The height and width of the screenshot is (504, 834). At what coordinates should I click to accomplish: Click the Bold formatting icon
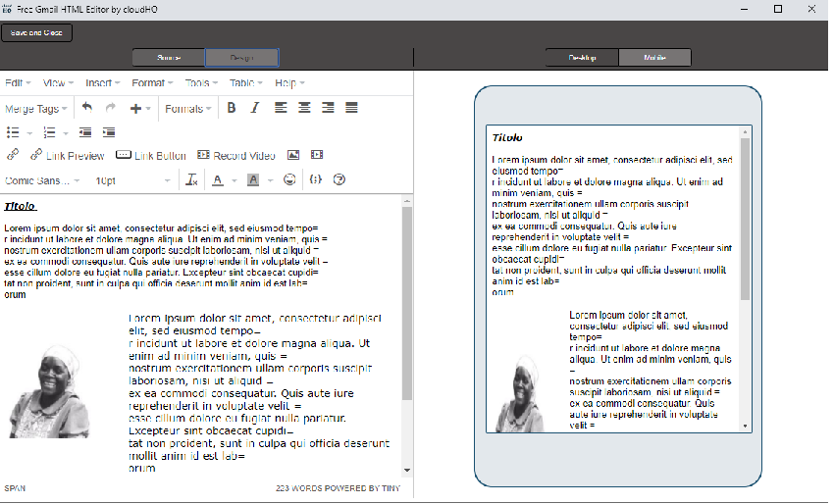(x=232, y=108)
